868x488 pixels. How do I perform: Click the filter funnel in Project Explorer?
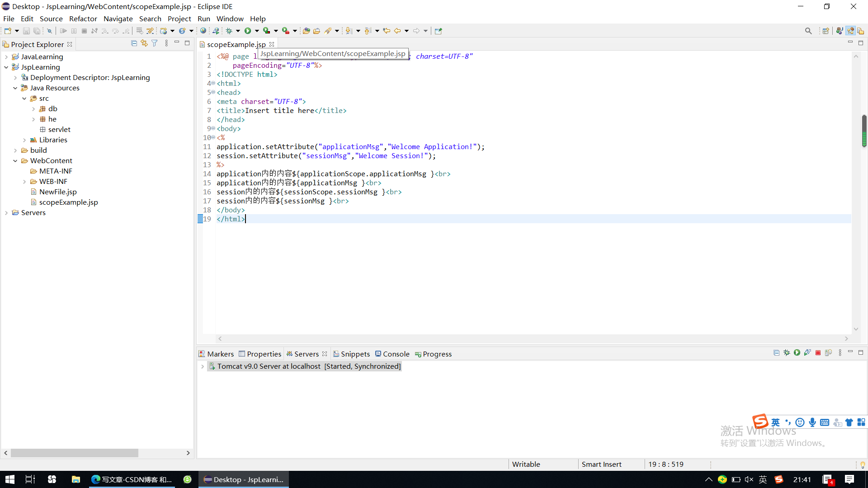155,43
